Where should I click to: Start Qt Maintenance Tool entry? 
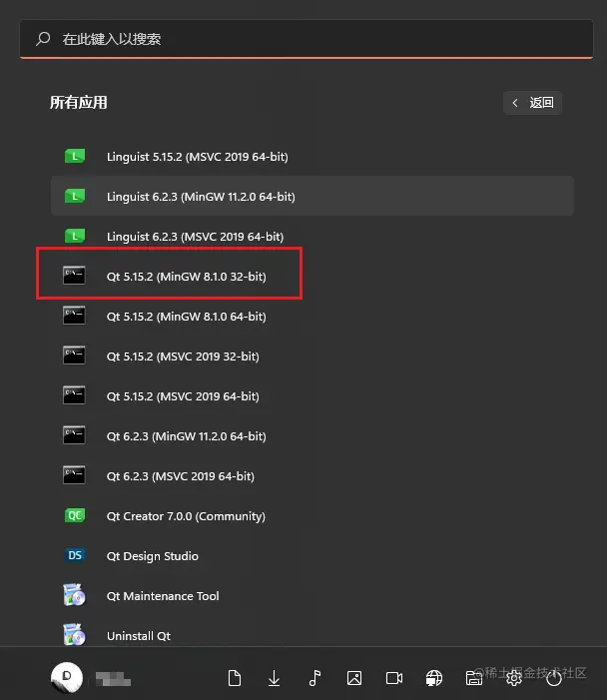click(311, 595)
